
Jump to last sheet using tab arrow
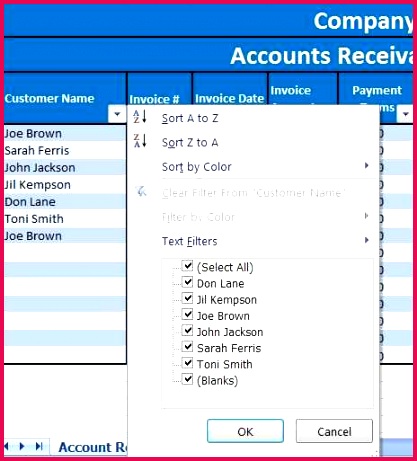[39, 446]
